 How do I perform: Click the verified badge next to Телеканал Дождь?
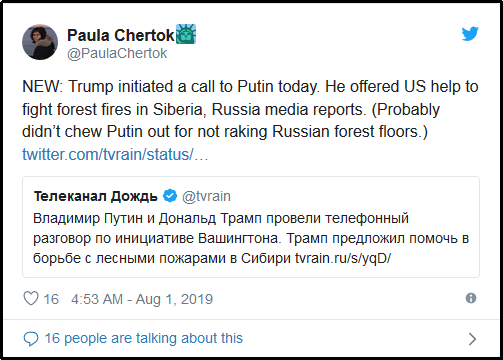coord(170,196)
